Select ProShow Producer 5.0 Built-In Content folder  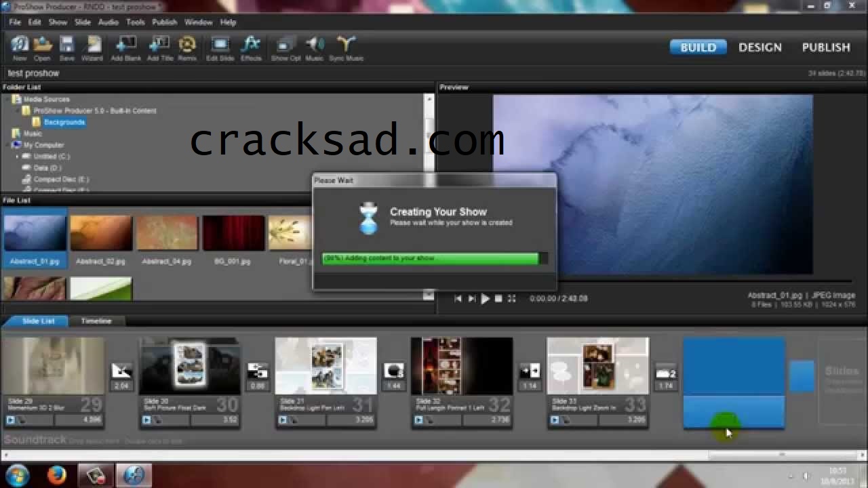tap(95, 111)
